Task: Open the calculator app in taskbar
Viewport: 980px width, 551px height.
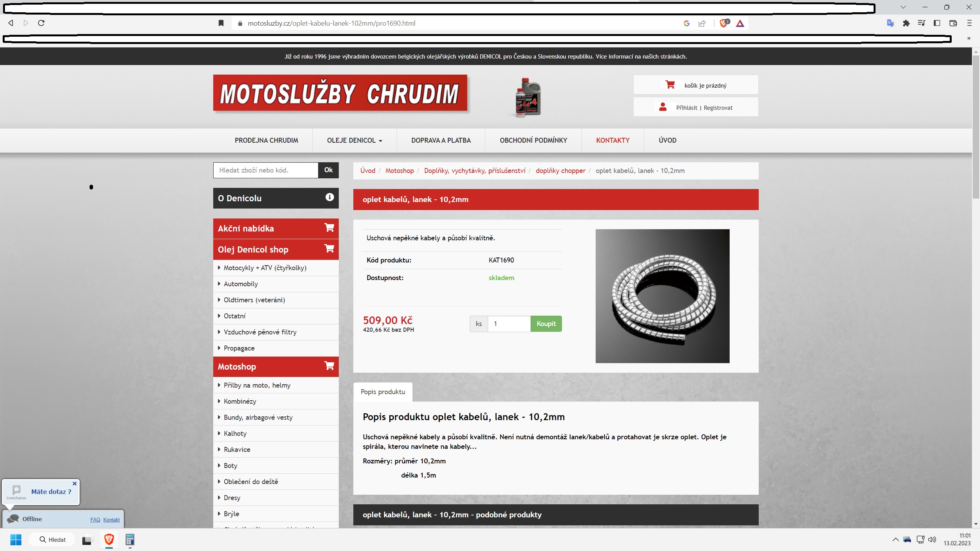Action: [130, 540]
